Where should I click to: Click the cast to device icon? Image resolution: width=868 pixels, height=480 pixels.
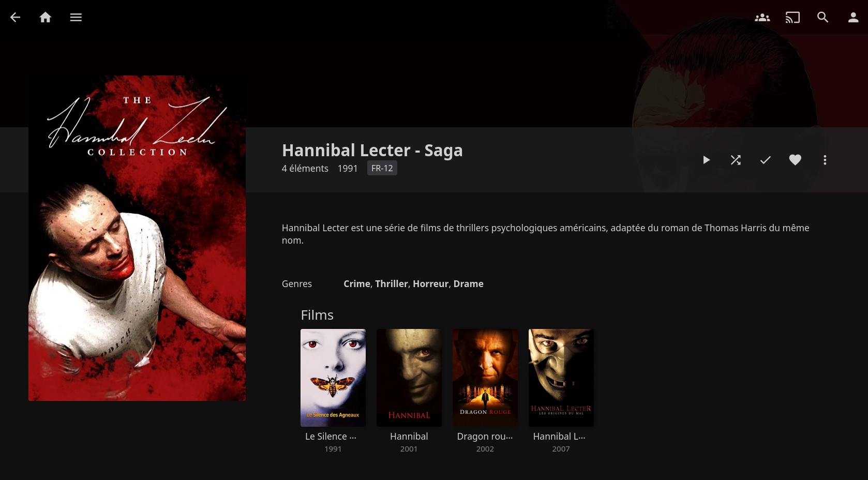coord(792,18)
